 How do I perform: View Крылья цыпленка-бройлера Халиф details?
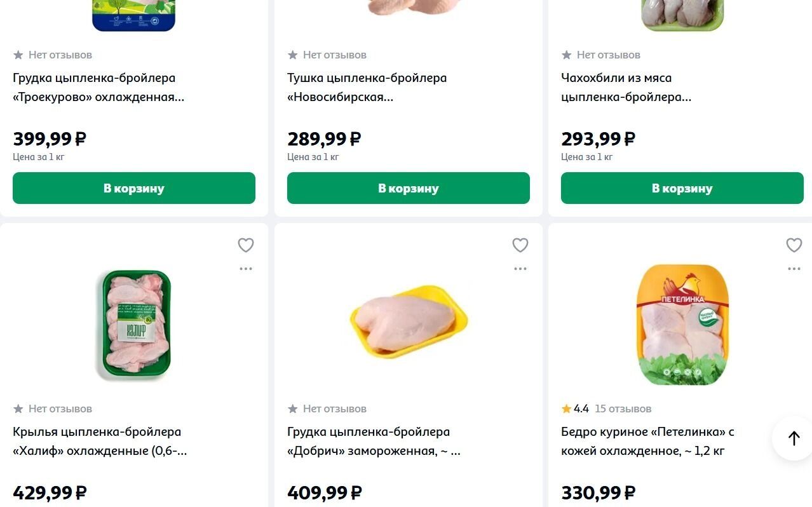click(99, 442)
